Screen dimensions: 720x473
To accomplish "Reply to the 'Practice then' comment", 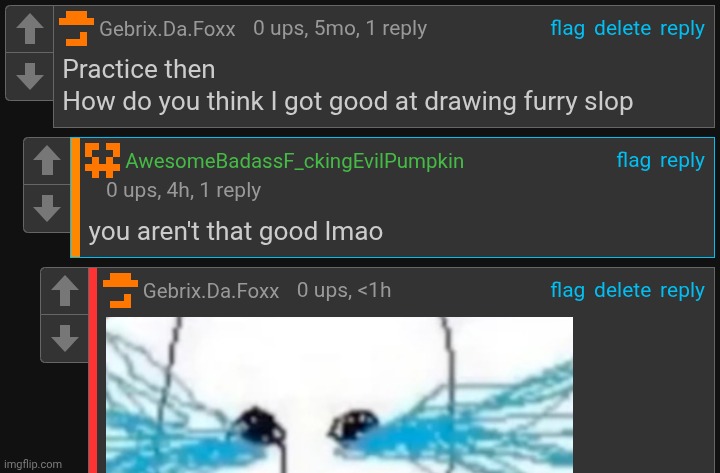I will coord(682,29).
